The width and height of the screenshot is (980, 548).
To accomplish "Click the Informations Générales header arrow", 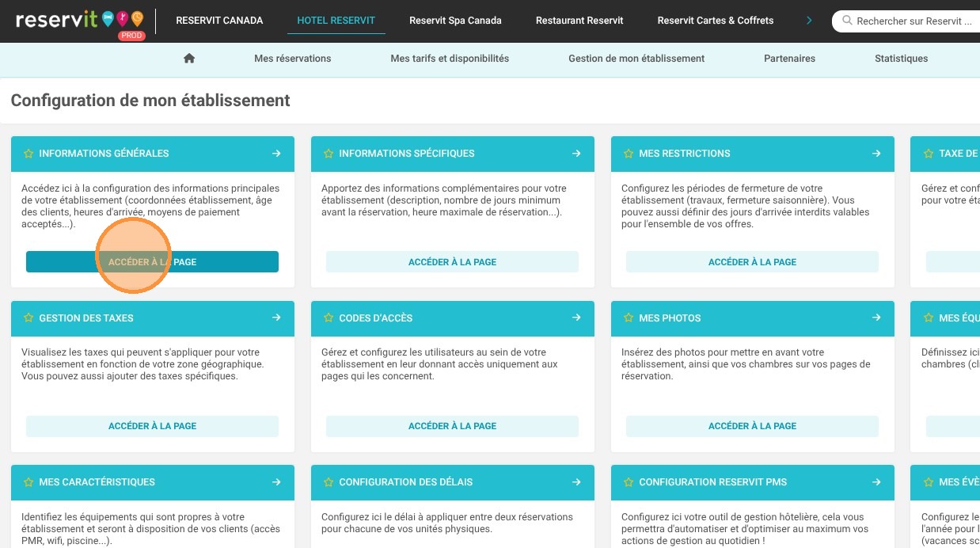I will point(276,154).
